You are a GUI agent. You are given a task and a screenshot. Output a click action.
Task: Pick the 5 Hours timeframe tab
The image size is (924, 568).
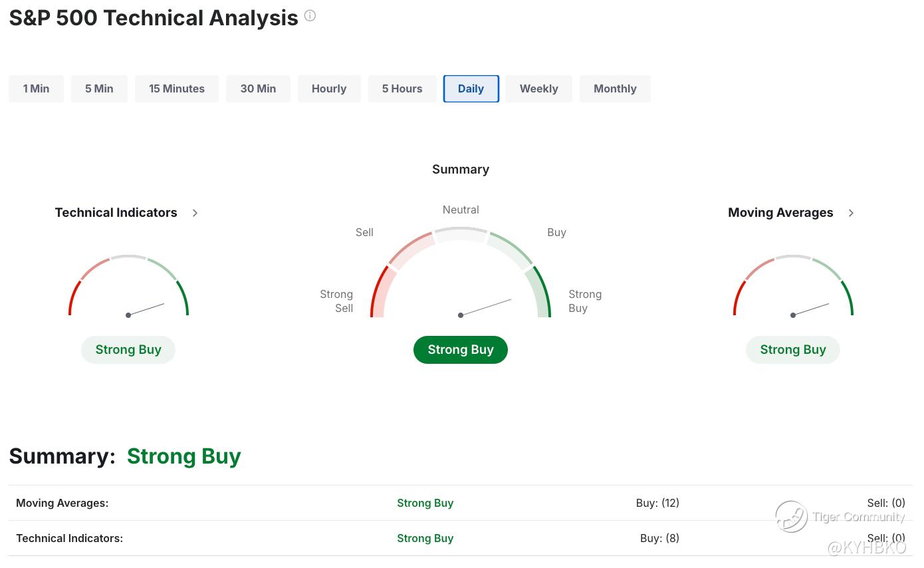(x=402, y=88)
